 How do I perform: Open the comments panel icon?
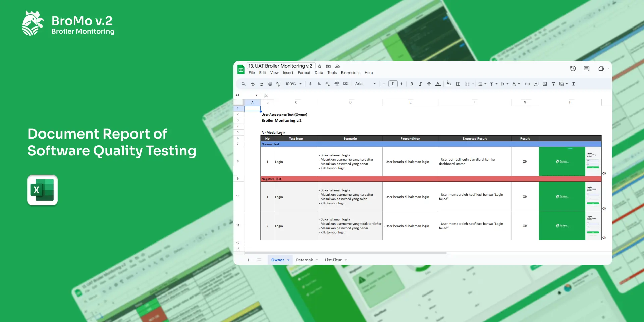click(x=586, y=68)
